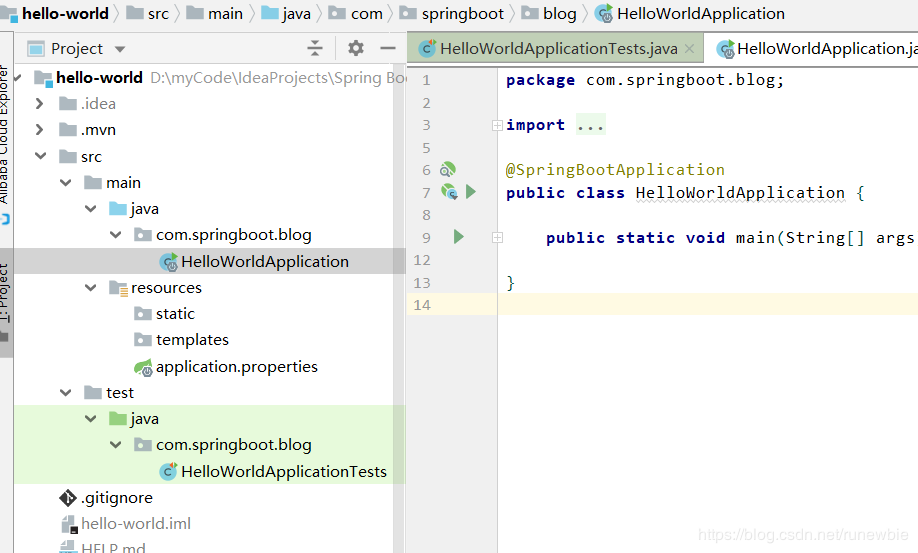Click the folded import ellipsis in code
This screenshot has width=918, height=553.
click(x=591, y=125)
